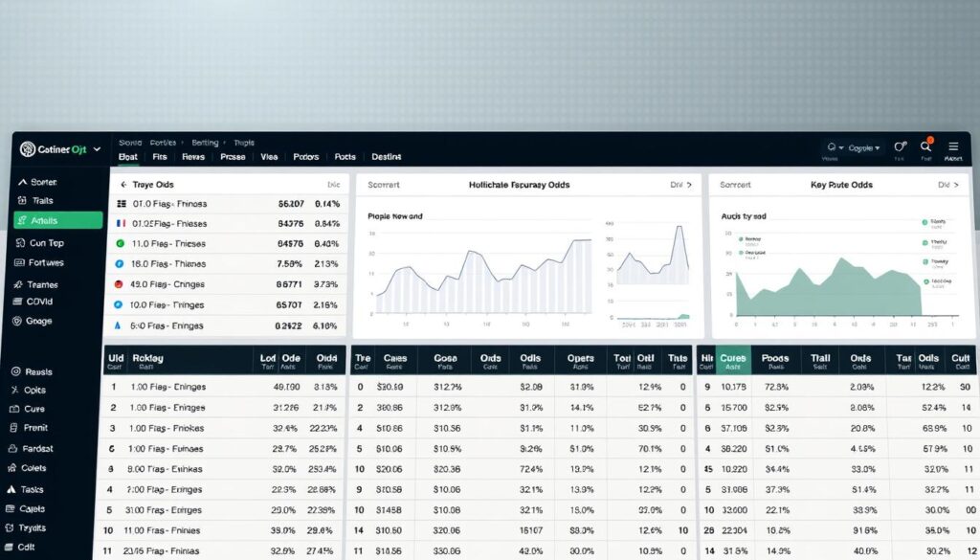Screen dimensions: 980x560
Task: Select row 01.0 Flag - Fninoss in Traye Olds
Action: 229,204
